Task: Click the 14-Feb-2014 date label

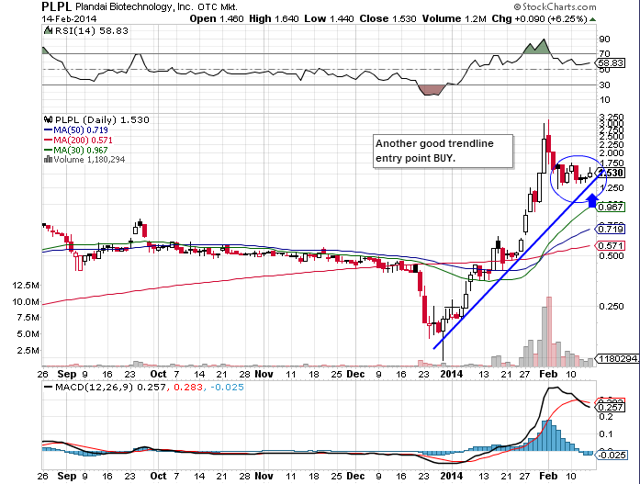Action: pyautogui.click(x=69, y=19)
